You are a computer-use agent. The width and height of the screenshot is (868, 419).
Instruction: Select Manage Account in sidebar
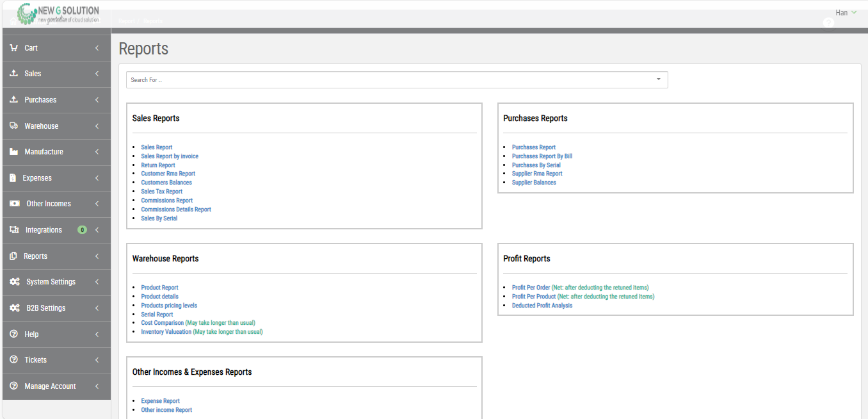click(x=50, y=386)
